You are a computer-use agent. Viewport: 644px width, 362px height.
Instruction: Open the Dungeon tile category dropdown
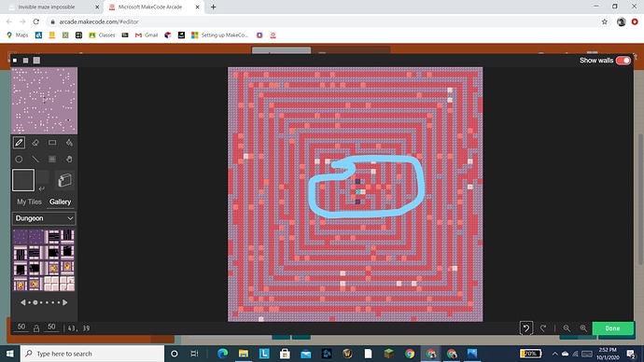click(44, 218)
